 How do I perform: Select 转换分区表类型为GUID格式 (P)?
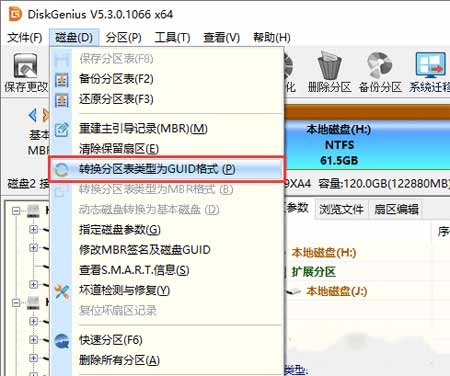tap(167, 169)
